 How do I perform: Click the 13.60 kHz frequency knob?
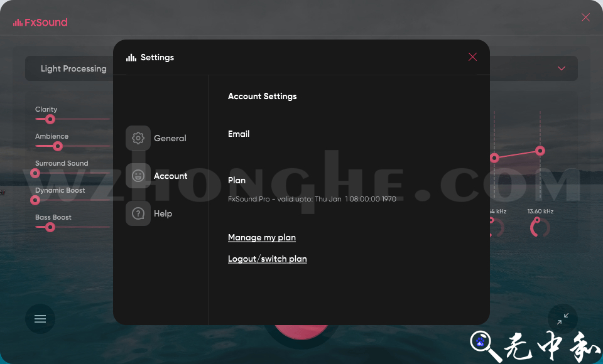tap(540, 228)
